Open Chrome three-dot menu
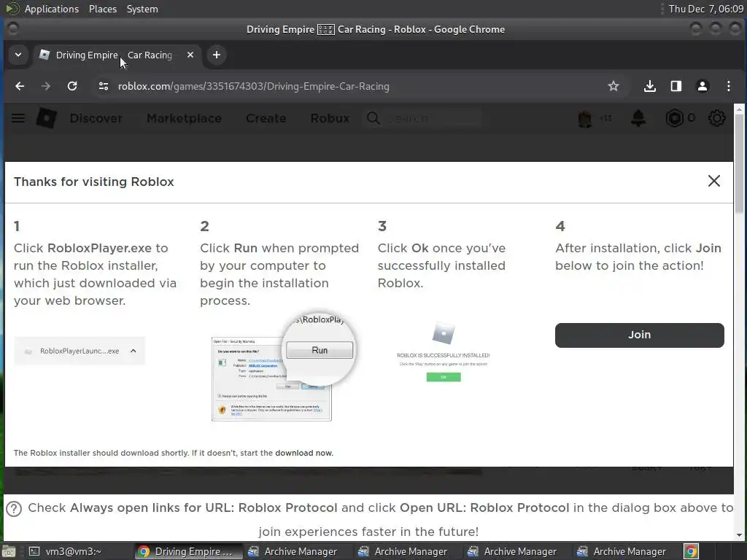 point(729,86)
